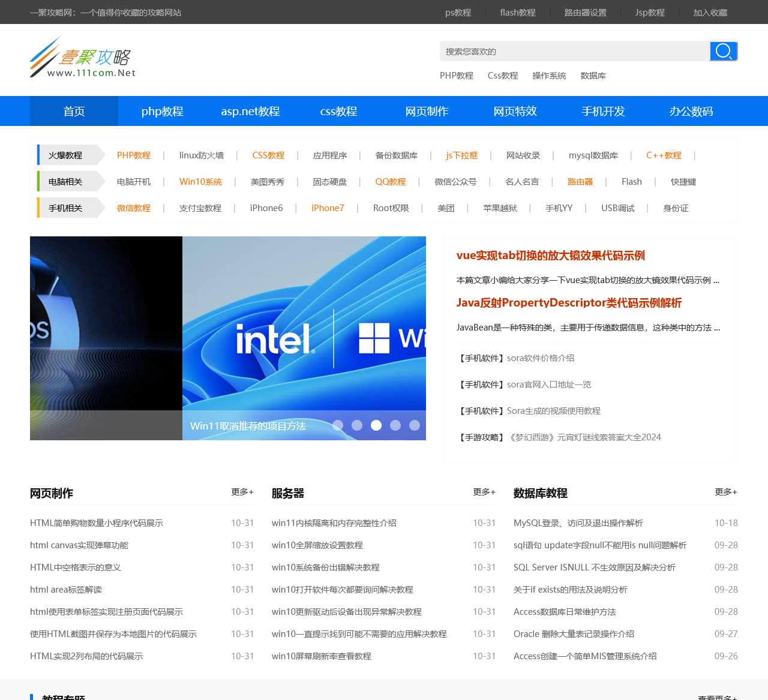Expand 更多+ in 服务器 section
Viewport: 768px width, 700px height.
(x=484, y=492)
